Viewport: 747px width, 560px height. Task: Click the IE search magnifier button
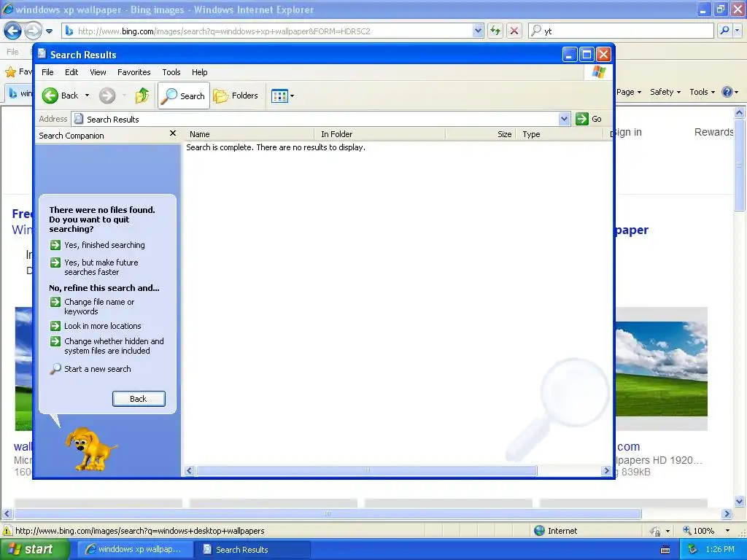(724, 31)
